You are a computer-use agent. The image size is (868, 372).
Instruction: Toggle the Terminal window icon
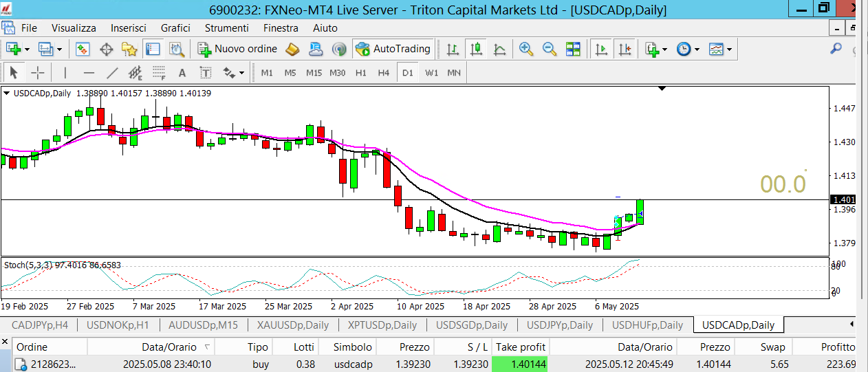(x=153, y=49)
